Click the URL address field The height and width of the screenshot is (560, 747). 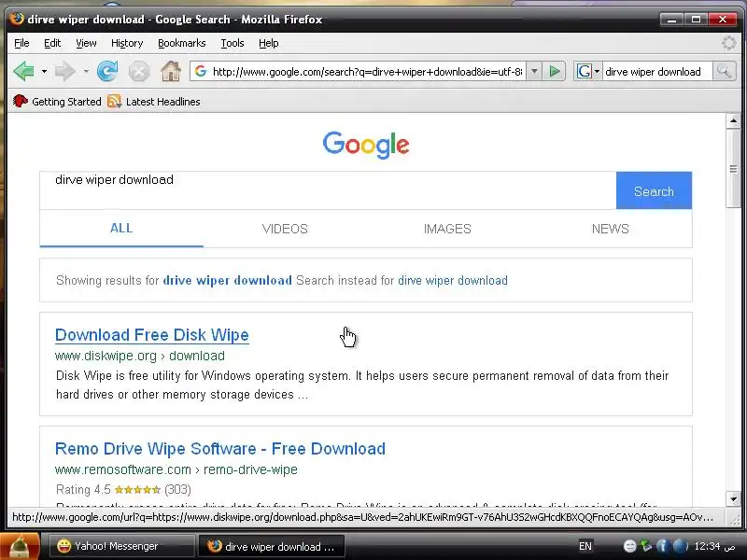[367, 72]
